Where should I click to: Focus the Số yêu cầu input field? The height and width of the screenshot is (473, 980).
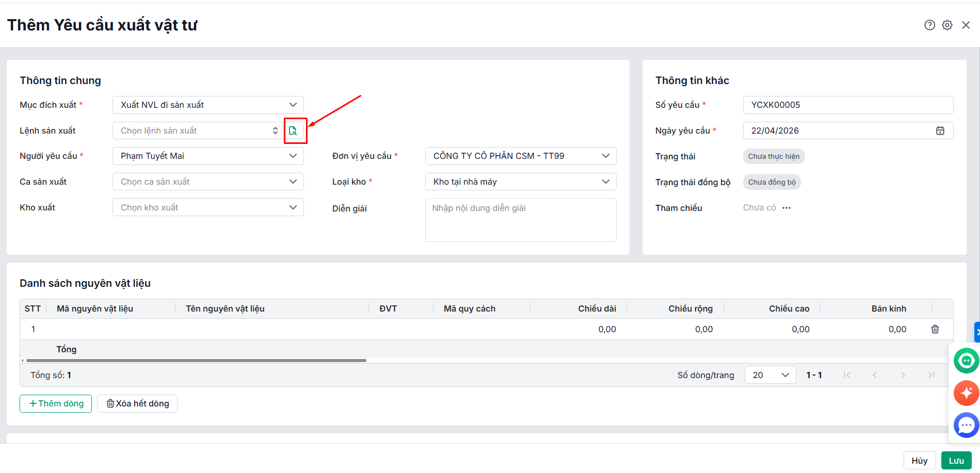[x=848, y=105]
